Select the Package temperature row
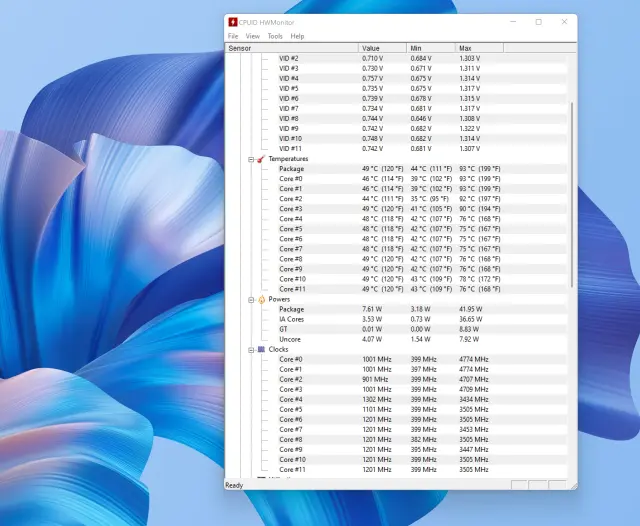Screen dimensions: 640x526 [x=291, y=169]
